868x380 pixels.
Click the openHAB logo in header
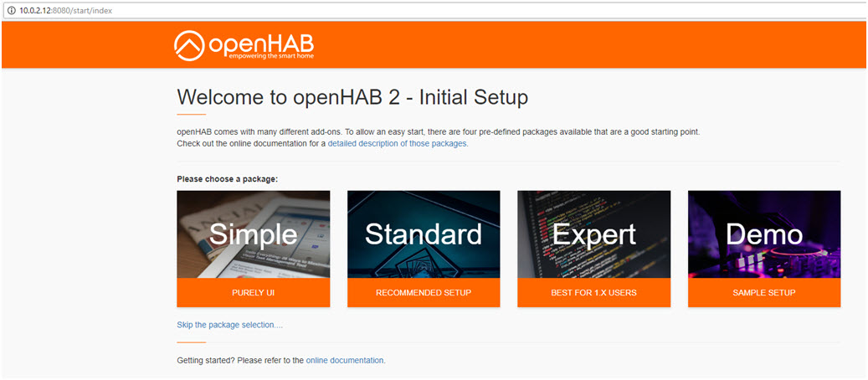click(x=244, y=45)
